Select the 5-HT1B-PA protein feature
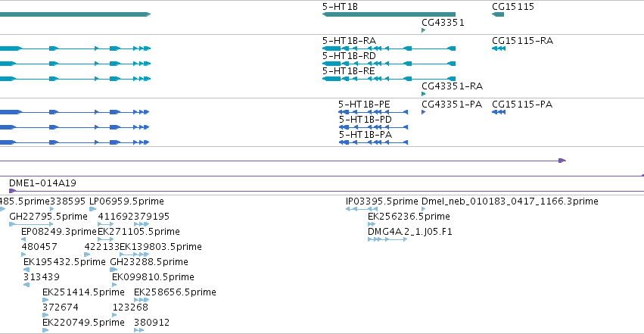Screen dimensions: 644x334 pyautogui.click(x=373, y=142)
